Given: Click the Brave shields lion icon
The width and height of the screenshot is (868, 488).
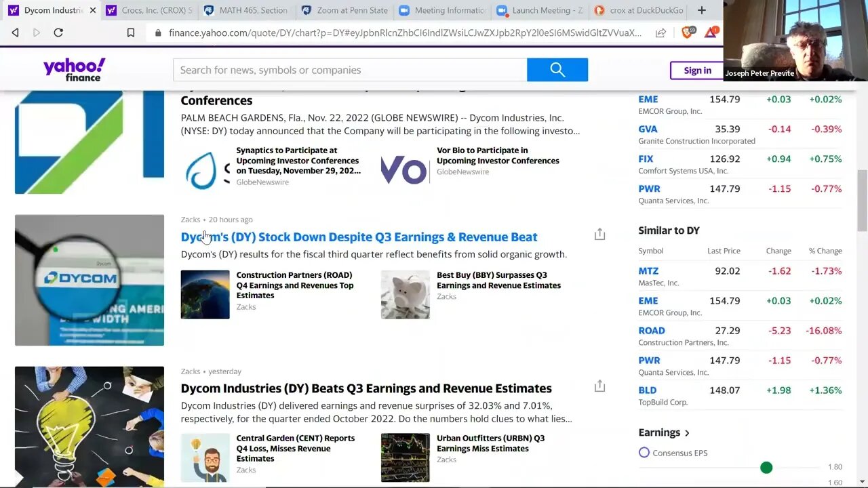Looking at the screenshot, I should tap(687, 32).
